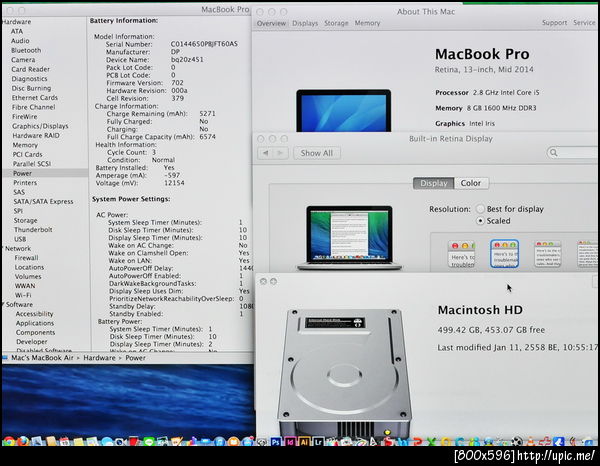
Task: Launch Illustrator from the dock
Action: (304, 442)
